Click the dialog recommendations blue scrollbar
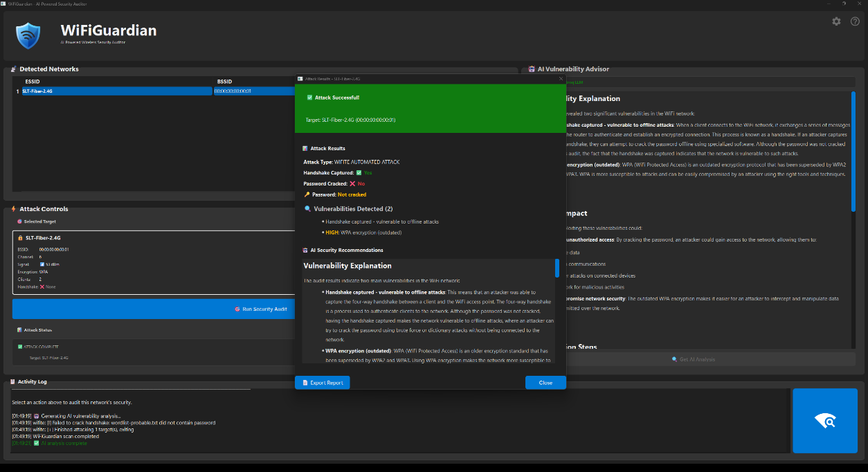 click(557, 268)
